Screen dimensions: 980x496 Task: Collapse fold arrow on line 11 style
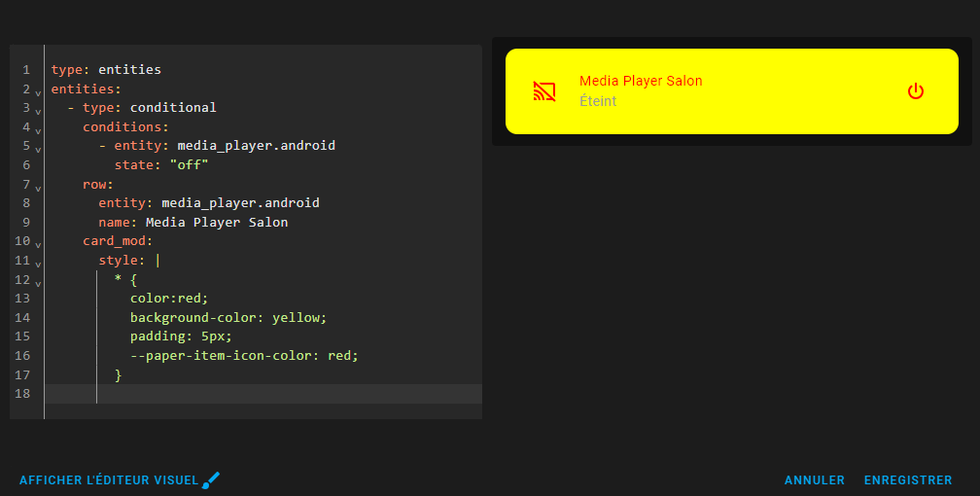(38, 265)
